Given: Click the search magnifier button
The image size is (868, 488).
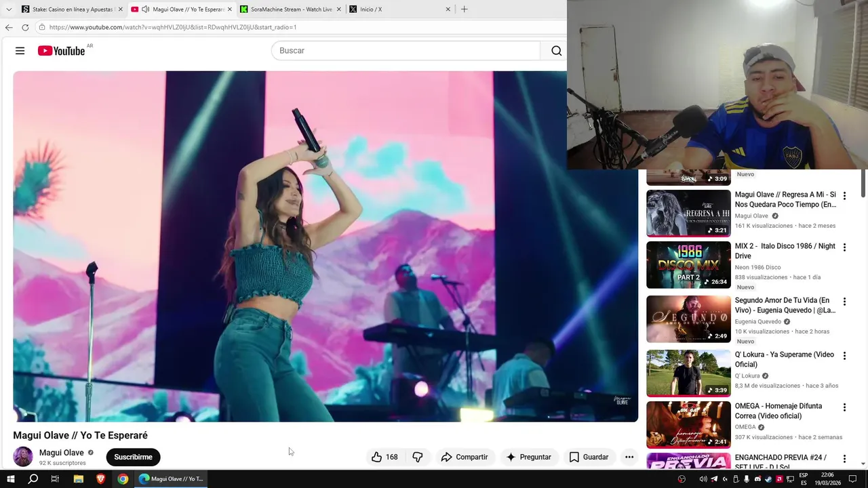Looking at the screenshot, I should [x=556, y=51].
